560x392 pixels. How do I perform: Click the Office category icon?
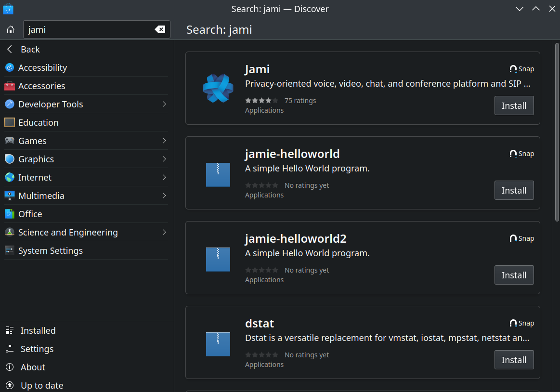(10, 214)
